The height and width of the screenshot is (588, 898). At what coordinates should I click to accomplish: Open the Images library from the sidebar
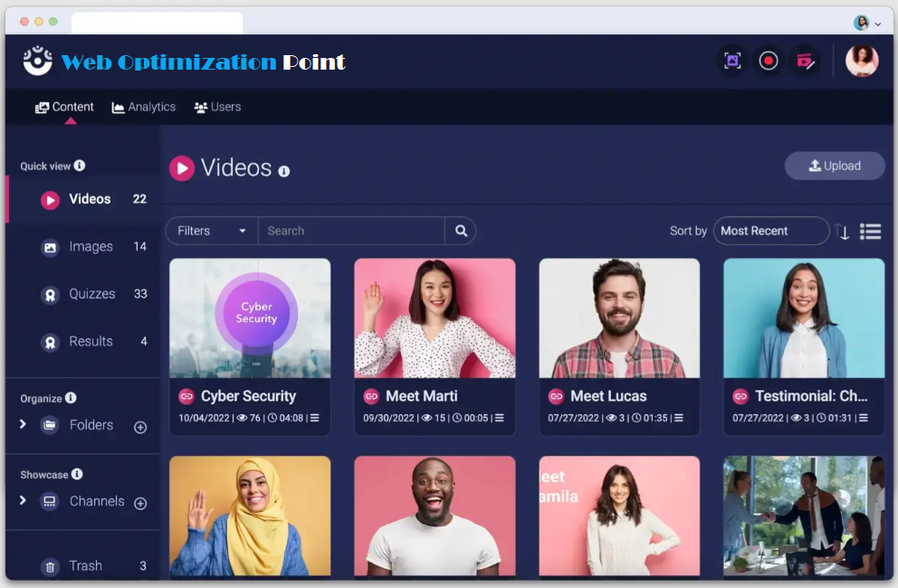90,246
